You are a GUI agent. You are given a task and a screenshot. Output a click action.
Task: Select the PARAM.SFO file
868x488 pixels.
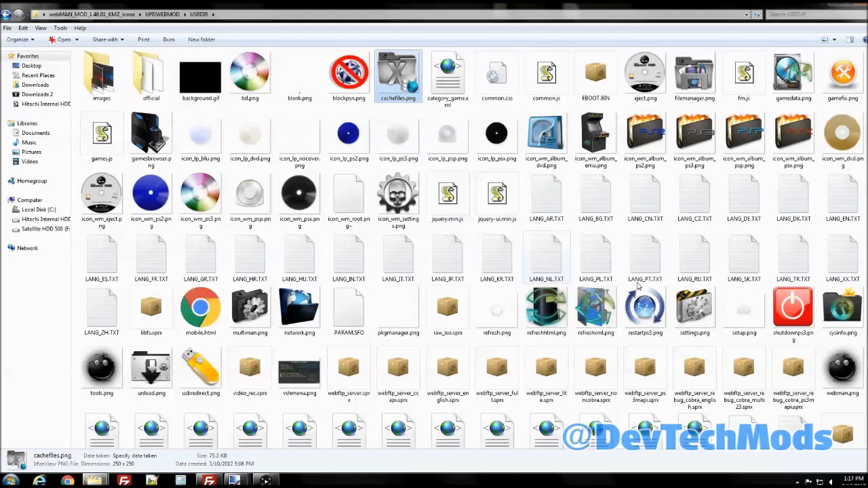coord(349,312)
